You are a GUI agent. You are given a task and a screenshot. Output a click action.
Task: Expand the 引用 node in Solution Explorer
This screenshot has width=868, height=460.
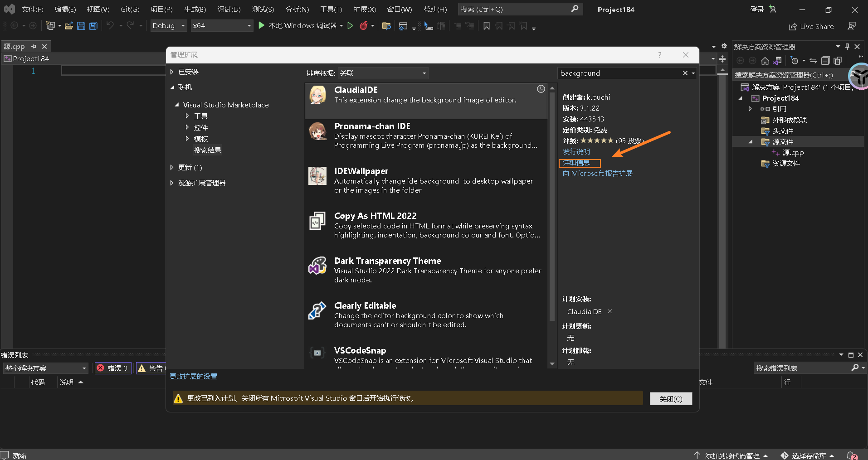point(750,109)
